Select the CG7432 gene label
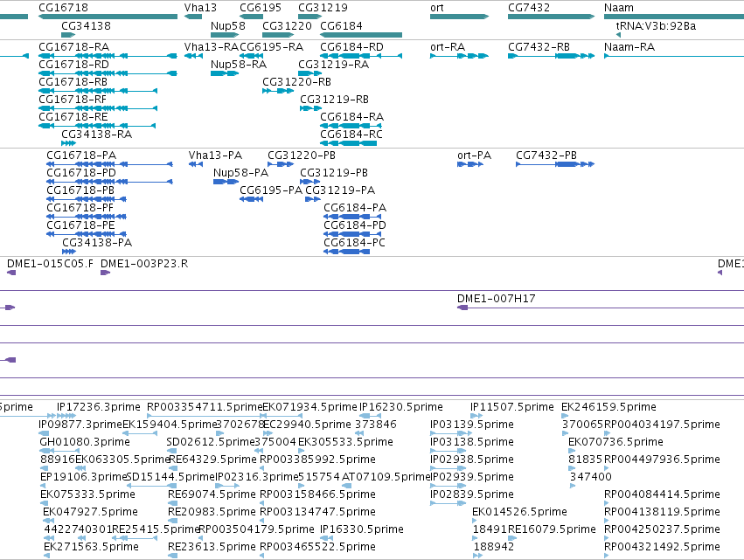The width and height of the screenshot is (744, 560). pos(529,8)
